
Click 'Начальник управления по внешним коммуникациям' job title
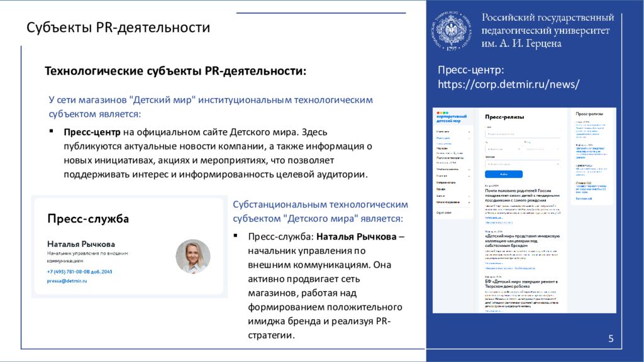(x=87, y=257)
